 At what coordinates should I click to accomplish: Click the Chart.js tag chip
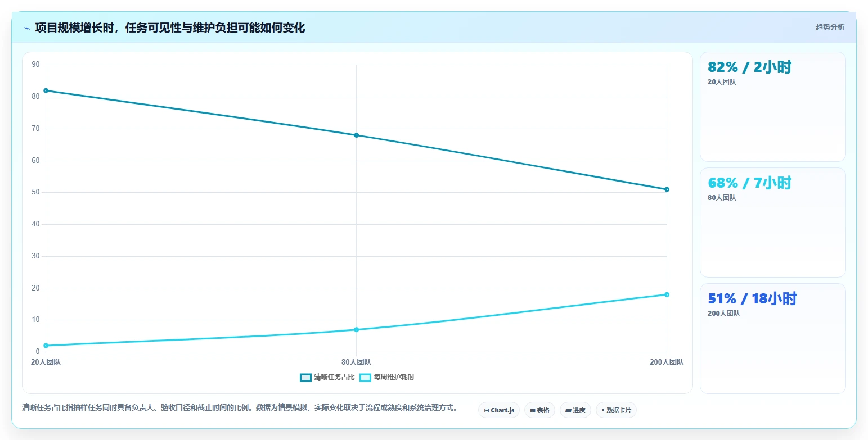point(499,410)
